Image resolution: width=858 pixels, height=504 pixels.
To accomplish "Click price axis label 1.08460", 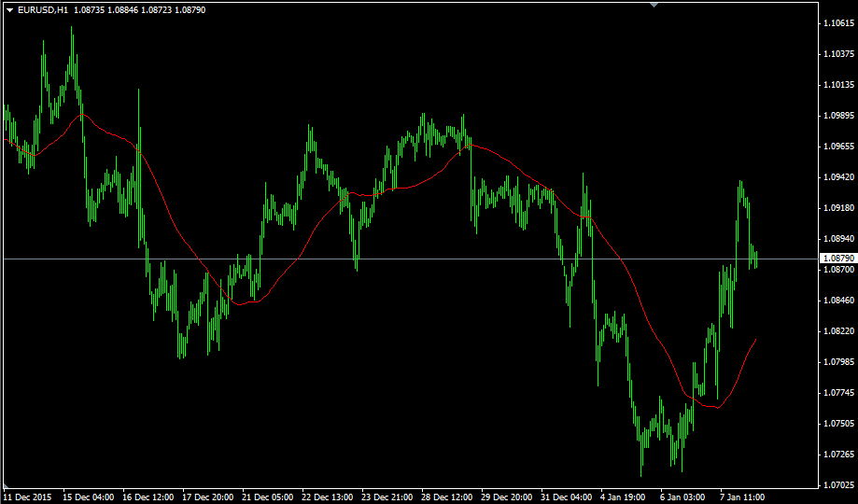I will [838, 301].
